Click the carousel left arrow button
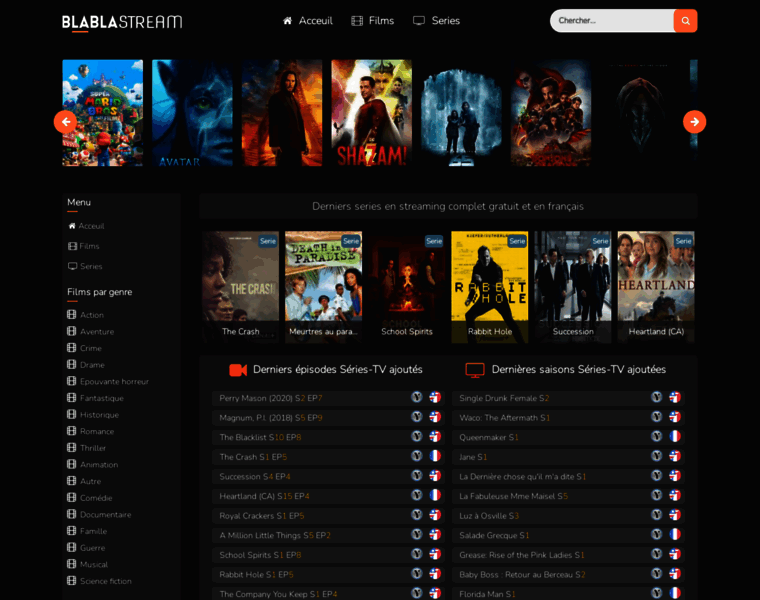This screenshot has width=760, height=600. pyautogui.click(x=65, y=122)
